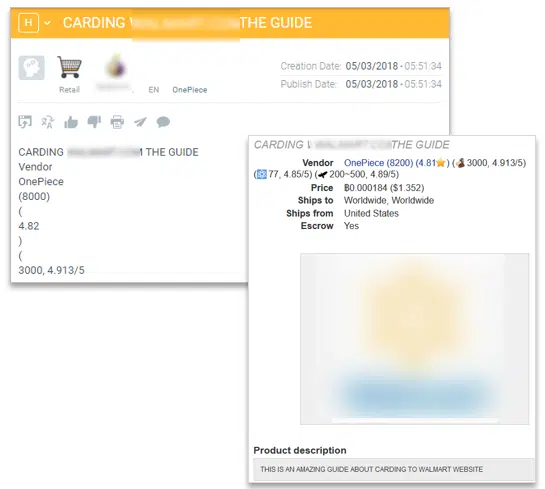Image resolution: width=545 pixels, height=489 pixels.
Task: Click the Ships from value United States
Action: pos(371,213)
